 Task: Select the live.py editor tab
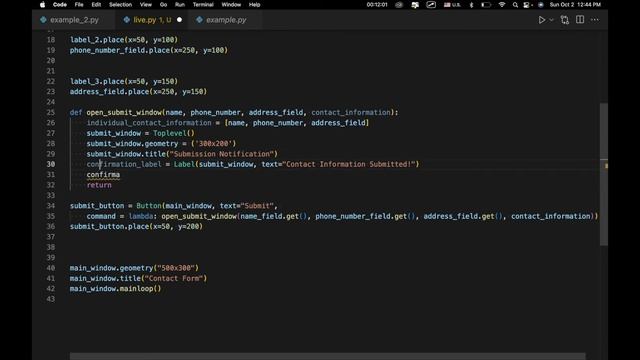[x=152, y=20]
